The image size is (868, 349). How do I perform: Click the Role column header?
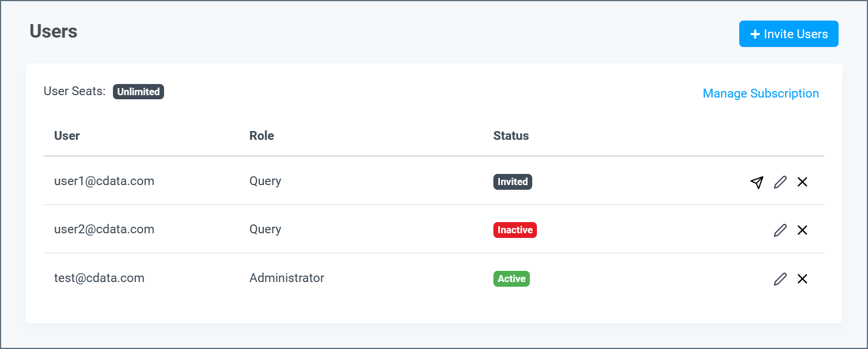(x=262, y=136)
